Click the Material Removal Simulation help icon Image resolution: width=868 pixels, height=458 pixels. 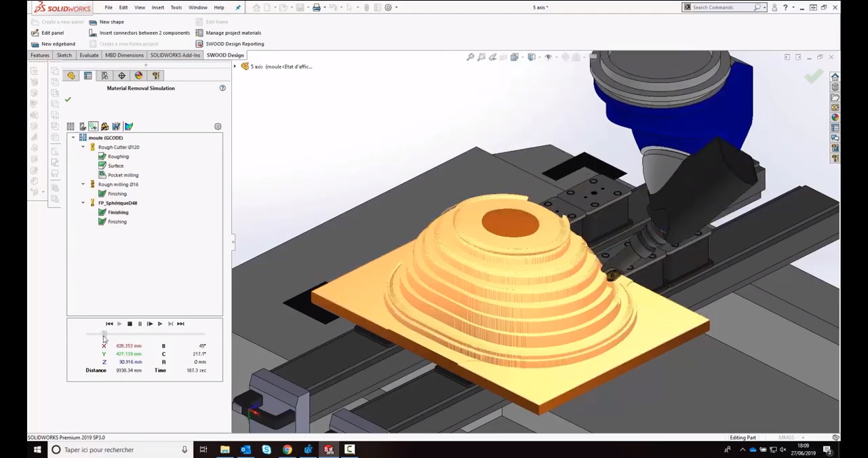[222, 88]
